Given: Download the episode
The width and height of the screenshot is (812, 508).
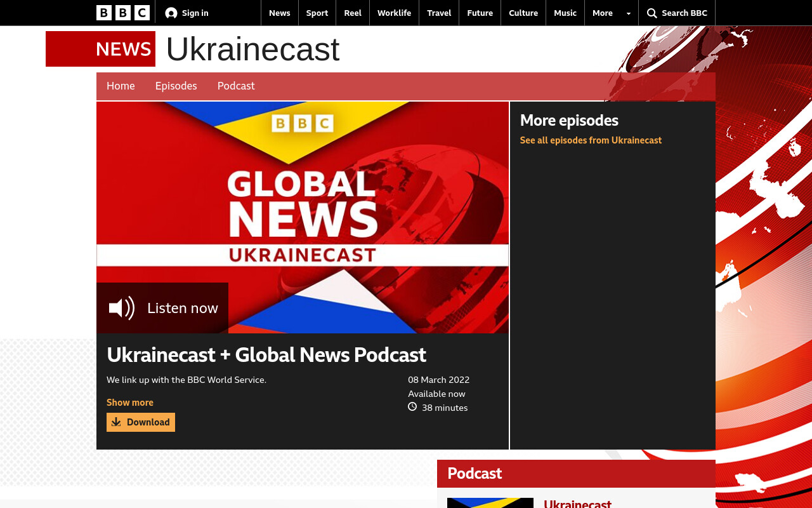Looking at the screenshot, I should pos(141,422).
